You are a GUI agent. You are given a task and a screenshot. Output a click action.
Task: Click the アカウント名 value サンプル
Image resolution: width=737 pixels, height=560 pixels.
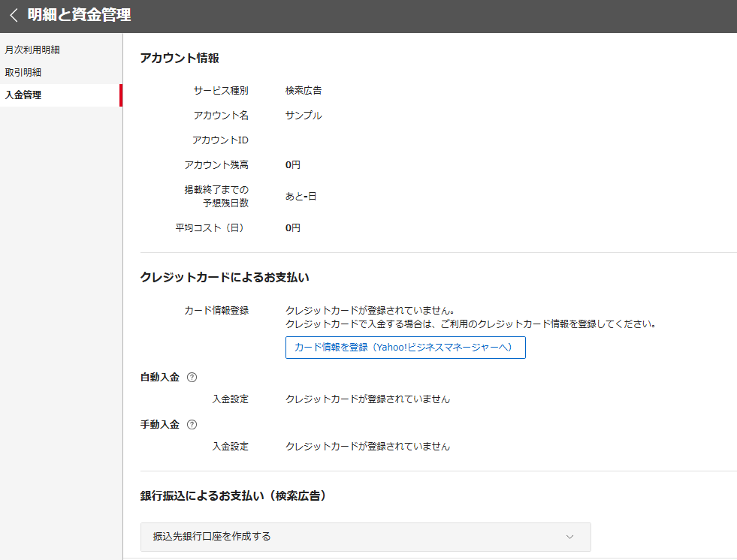click(x=304, y=115)
